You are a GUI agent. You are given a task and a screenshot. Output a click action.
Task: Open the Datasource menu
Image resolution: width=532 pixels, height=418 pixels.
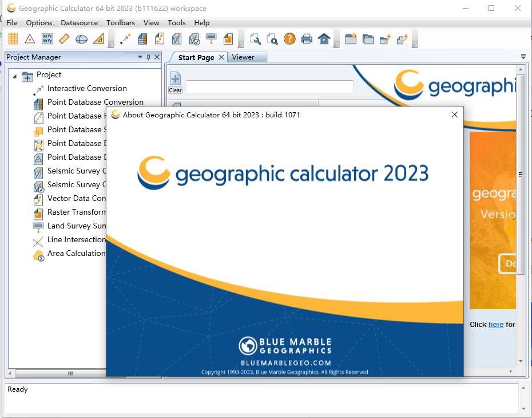point(80,23)
